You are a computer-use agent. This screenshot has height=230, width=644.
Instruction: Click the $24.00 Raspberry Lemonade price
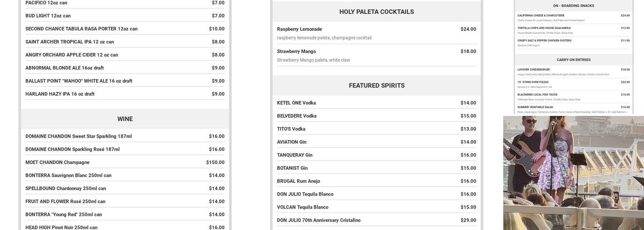tap(468, 29)
